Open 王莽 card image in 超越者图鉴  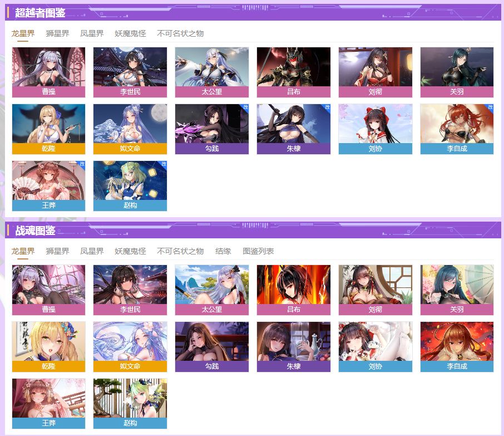48,180
